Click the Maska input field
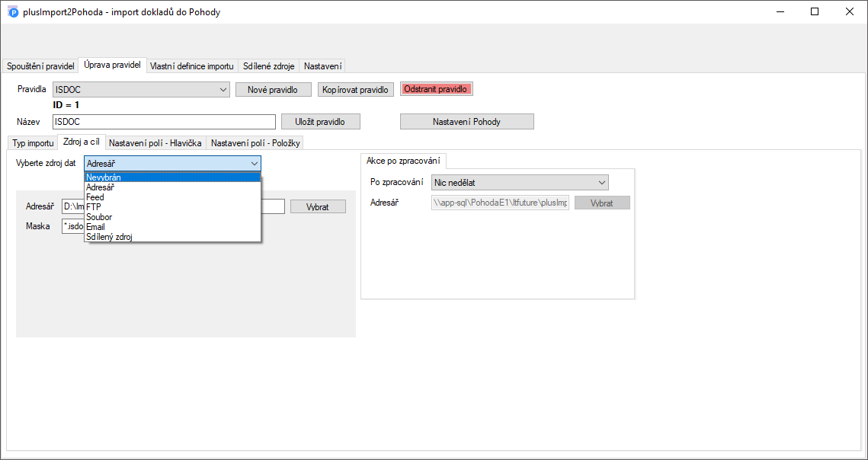 coord(72,227)
